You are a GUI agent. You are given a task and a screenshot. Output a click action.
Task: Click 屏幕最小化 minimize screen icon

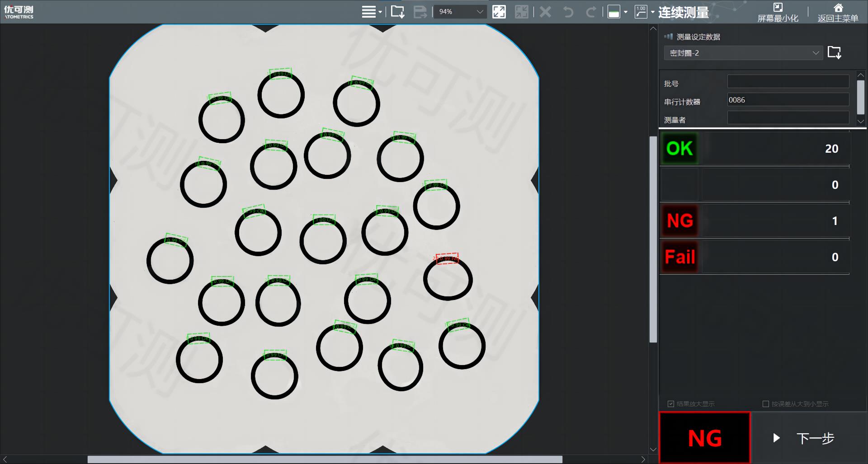coord(778,8)
